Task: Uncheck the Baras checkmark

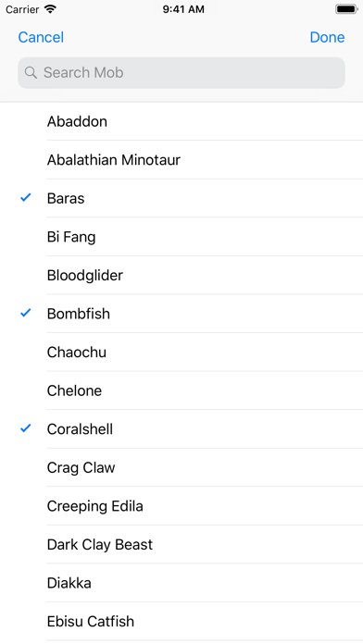Action: [x=26, y=198]
